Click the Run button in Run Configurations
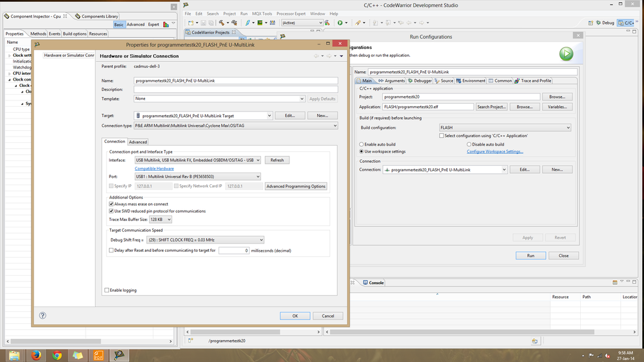 point(531,256)
